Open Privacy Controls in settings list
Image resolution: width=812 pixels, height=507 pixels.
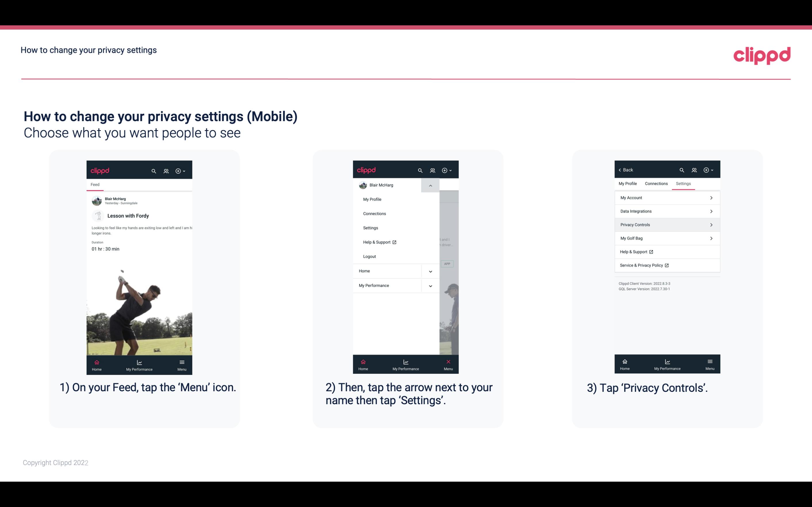pyautogui.click(x=667, y=224)
